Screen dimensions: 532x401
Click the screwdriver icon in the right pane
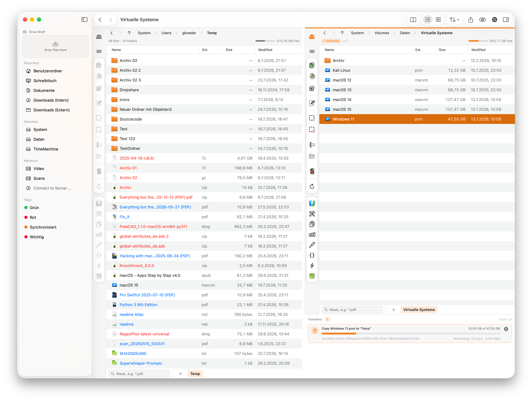pos(312,245)
